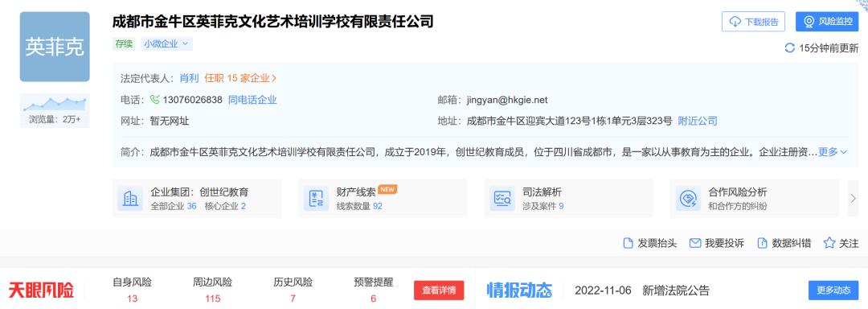This screenshot has height=309, width=868.
Task: Click the green phone icon
Action: click(155, 100)
